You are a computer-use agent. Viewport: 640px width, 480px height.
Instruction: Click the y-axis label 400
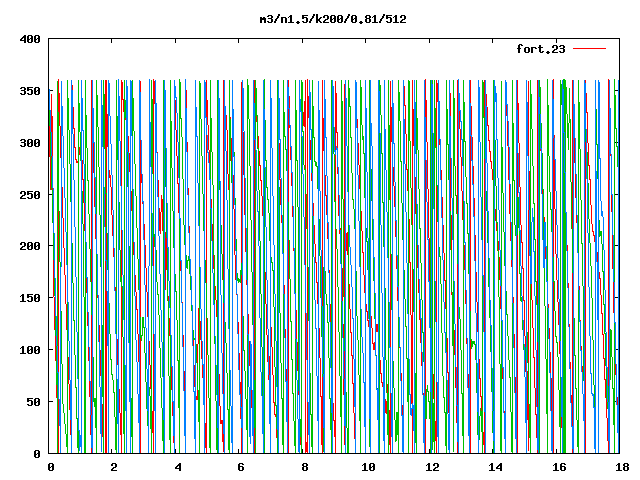click(x=30, y=39)
